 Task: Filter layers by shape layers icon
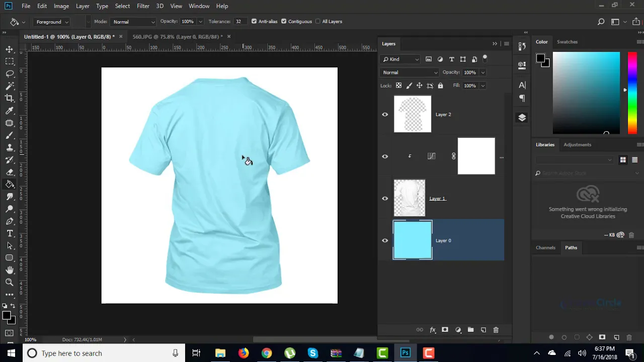[x=463, y=59]
